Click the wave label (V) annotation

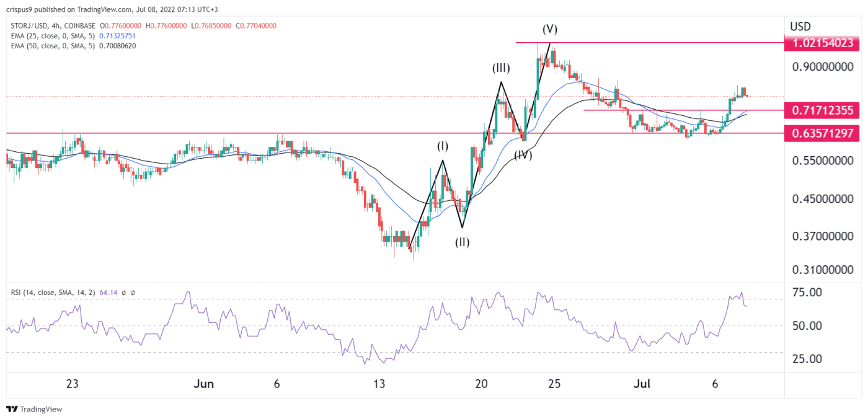[551, 29]
